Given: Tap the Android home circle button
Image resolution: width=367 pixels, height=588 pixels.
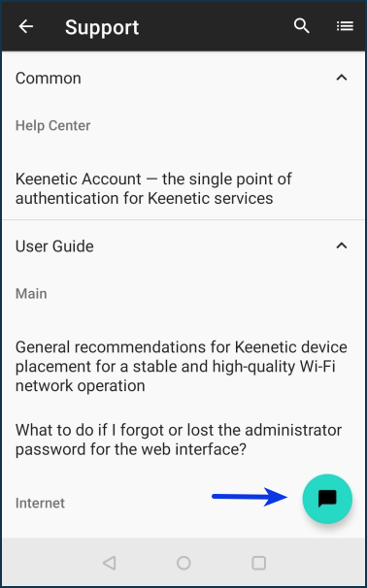Looking at the screenshot, I should tap(183, 563).
